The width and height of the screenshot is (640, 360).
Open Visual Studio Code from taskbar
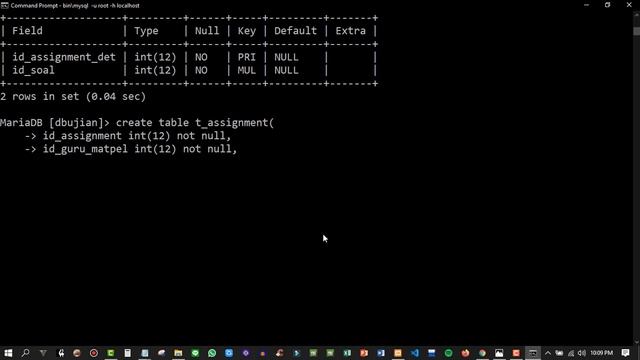[x=415, y=353]
